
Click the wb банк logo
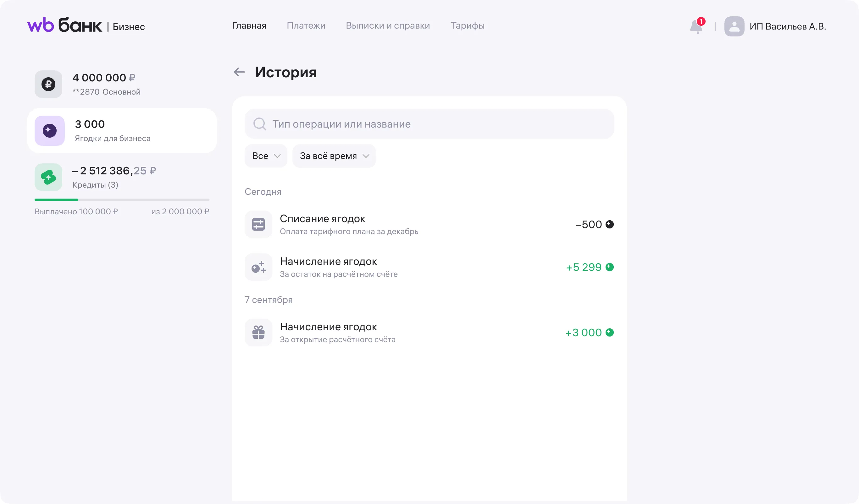point(64,25)
